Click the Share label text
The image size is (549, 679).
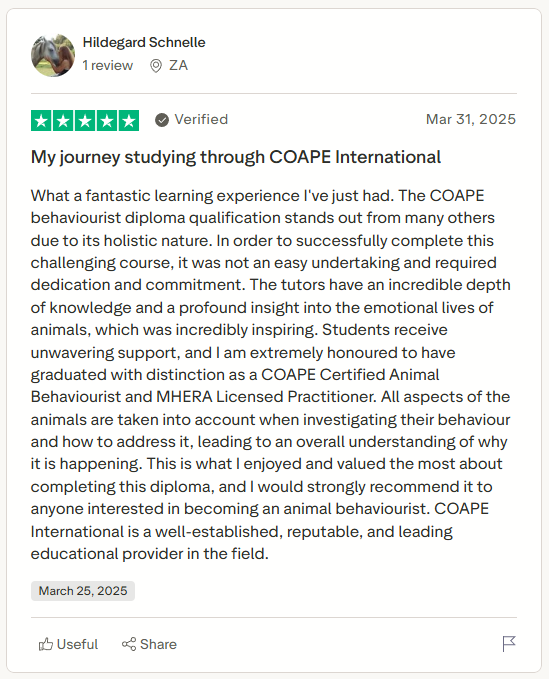tap(158, 644)
